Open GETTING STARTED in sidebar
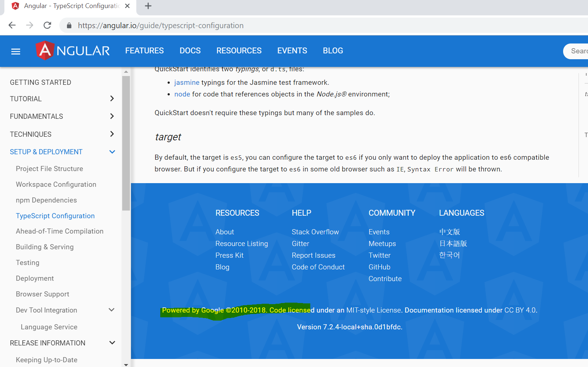 point(41,83)
